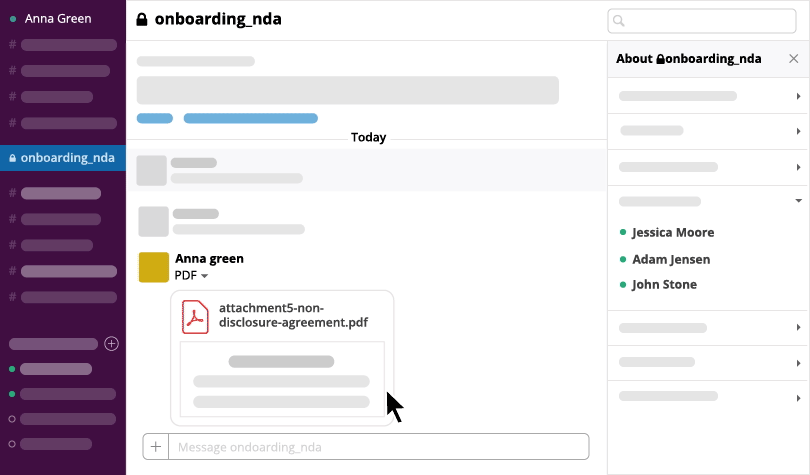This screenshot has height=475, width=810.
Task: Select the onboarding_nda channel in sidebar
Action: [x=67, y=157]
